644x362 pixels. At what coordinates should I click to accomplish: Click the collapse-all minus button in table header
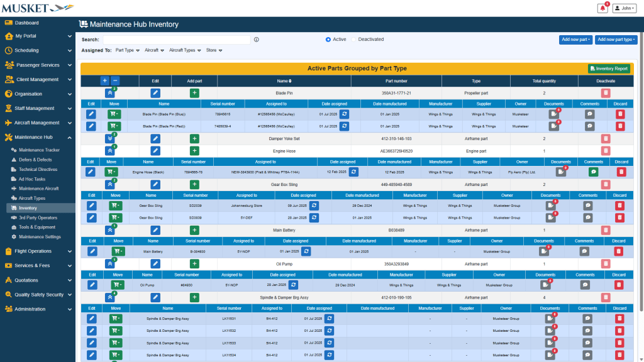click(115, 81)
